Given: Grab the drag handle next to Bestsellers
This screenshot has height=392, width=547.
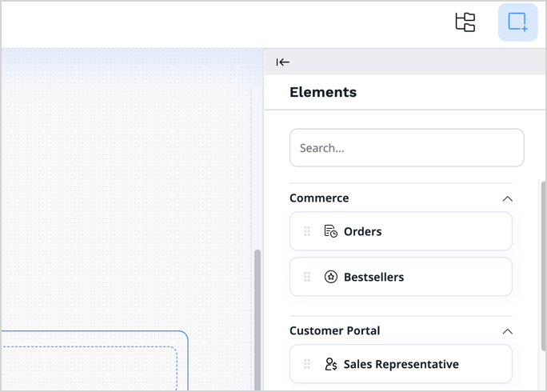Looking at the screenshot, I should pyautogui.click(x=307, y=277).
